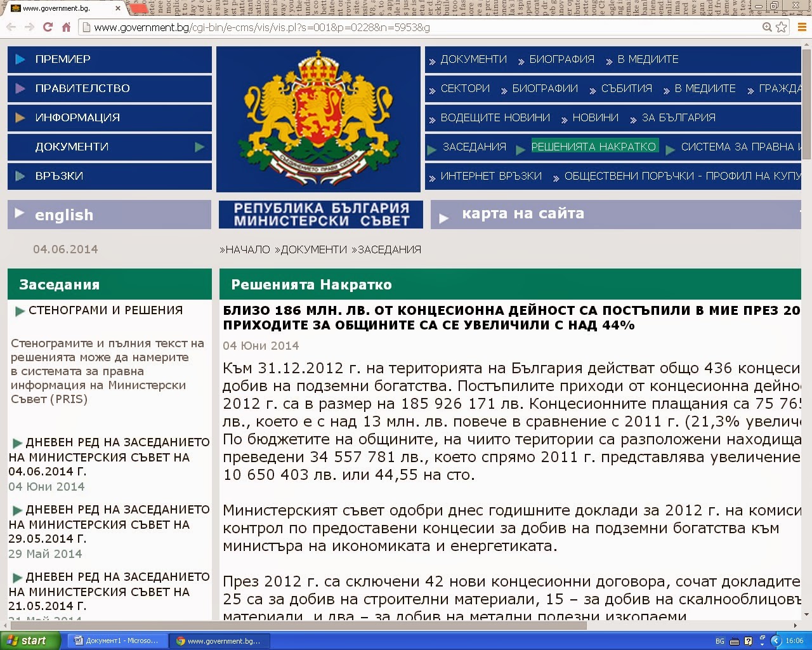812x650 pixels.
Task: Click the BG language indicator in tray
Action: pyautogui.click(x=720, y=641)
